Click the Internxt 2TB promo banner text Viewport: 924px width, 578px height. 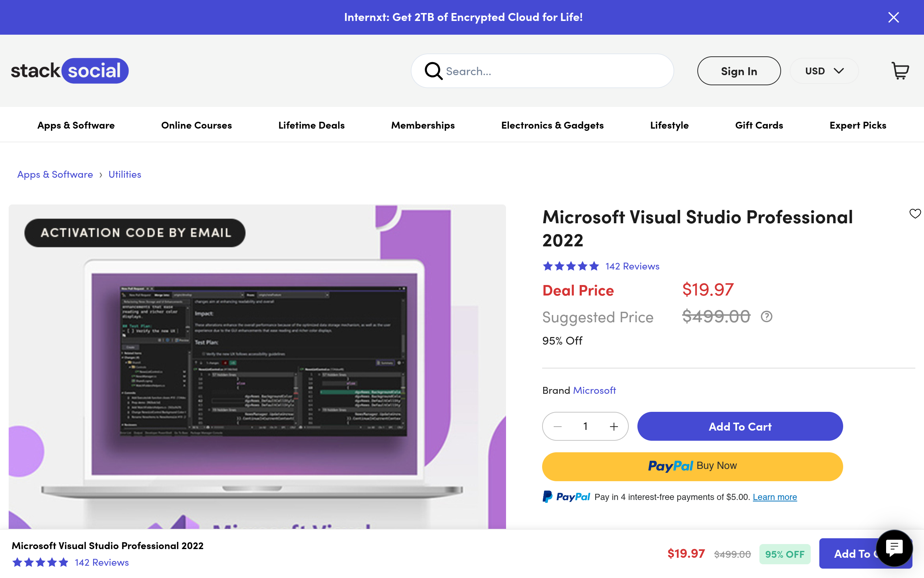click(463, 17)
